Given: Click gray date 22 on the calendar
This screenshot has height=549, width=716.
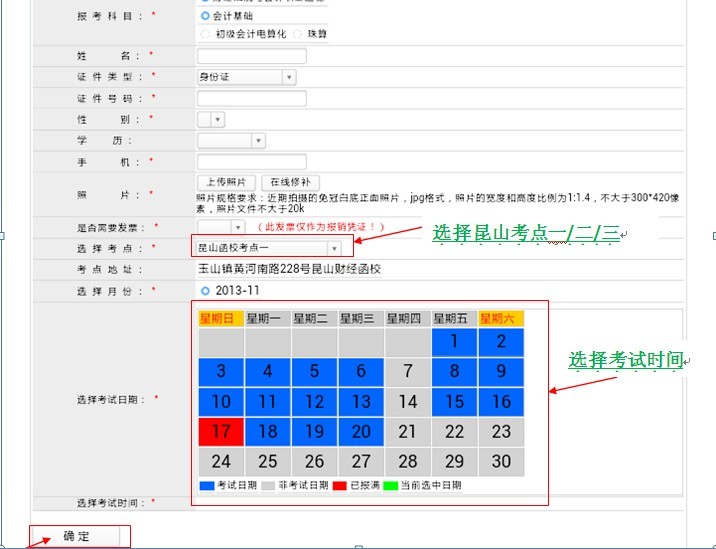Looking at the screenshot, I should tap(454, 432).
